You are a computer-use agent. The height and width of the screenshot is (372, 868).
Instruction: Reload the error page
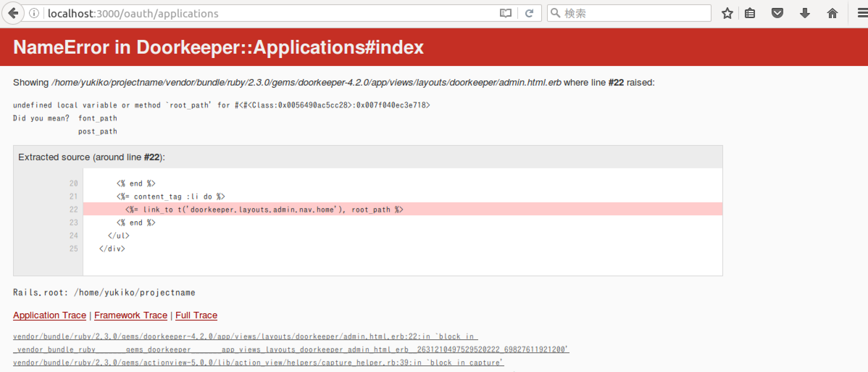[529, 13]
